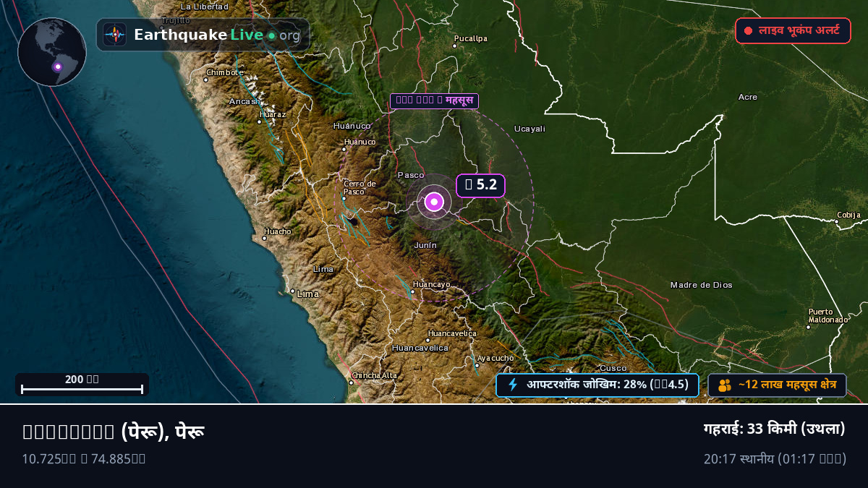Click the Chimbote city dot
This screenshot has width=868, height=488.
[206, 80]
